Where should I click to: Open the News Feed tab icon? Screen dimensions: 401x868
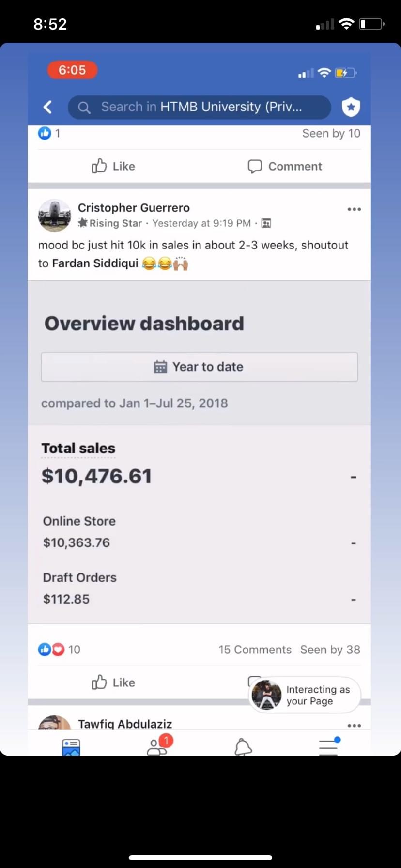(x=71, y=746)
